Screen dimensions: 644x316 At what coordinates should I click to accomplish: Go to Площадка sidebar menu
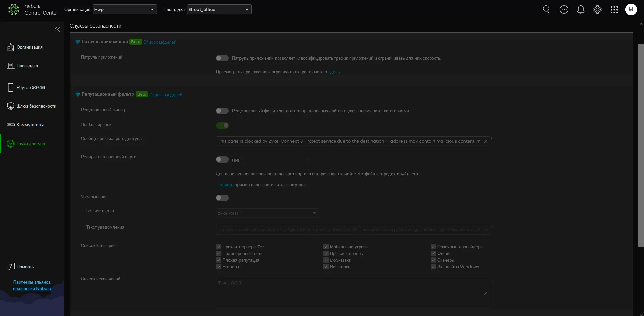[32, 66]
